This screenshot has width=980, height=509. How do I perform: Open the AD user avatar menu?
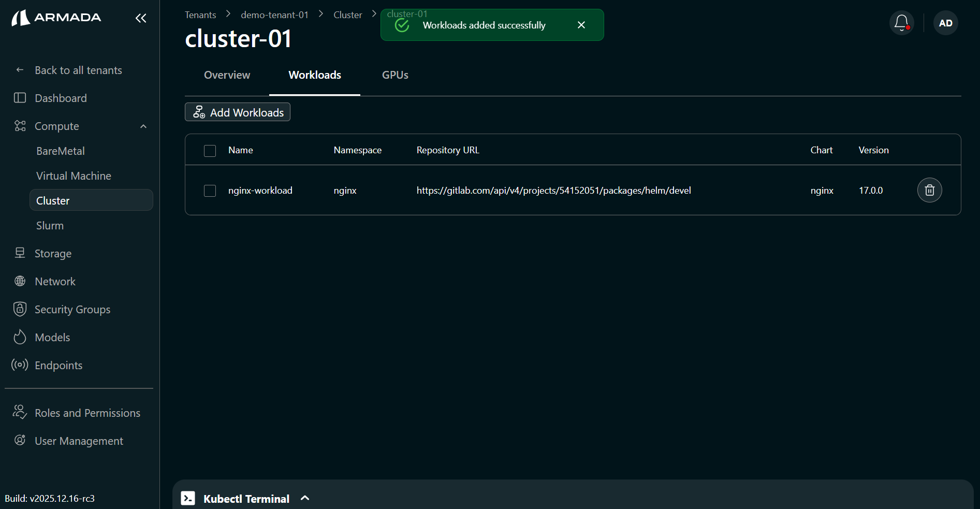click(x=945, y=23)
